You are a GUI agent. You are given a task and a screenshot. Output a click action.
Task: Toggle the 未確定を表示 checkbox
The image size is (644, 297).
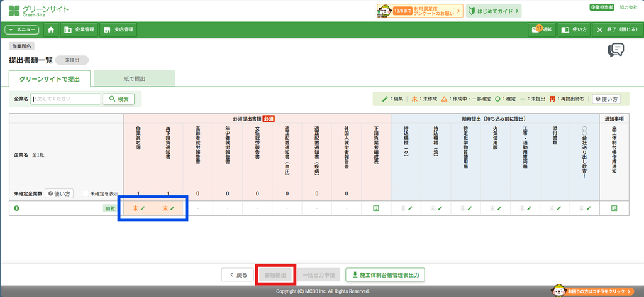click(x=85, y=193)
